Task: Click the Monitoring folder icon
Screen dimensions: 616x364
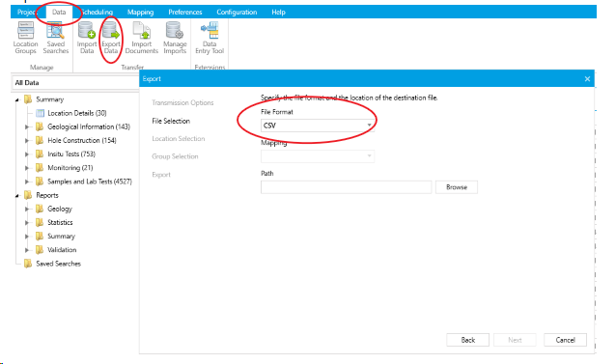Action: point(40,168)
